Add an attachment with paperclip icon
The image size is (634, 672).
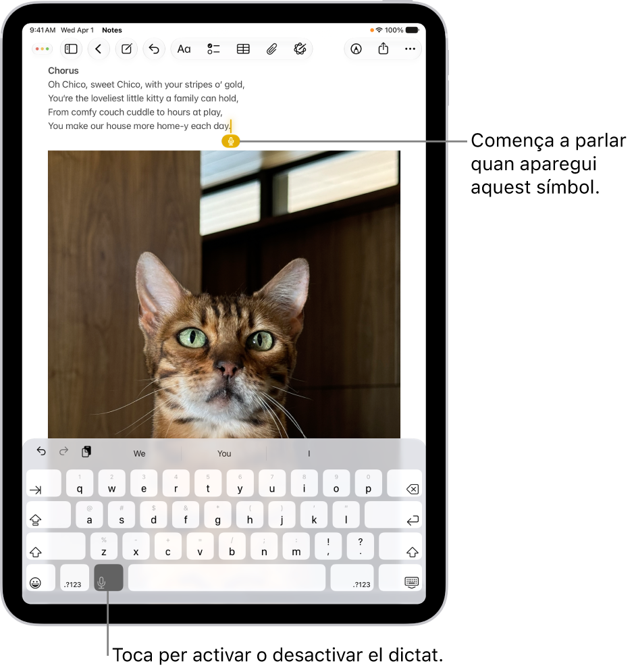pyautogui.click(x=271, y=49)
